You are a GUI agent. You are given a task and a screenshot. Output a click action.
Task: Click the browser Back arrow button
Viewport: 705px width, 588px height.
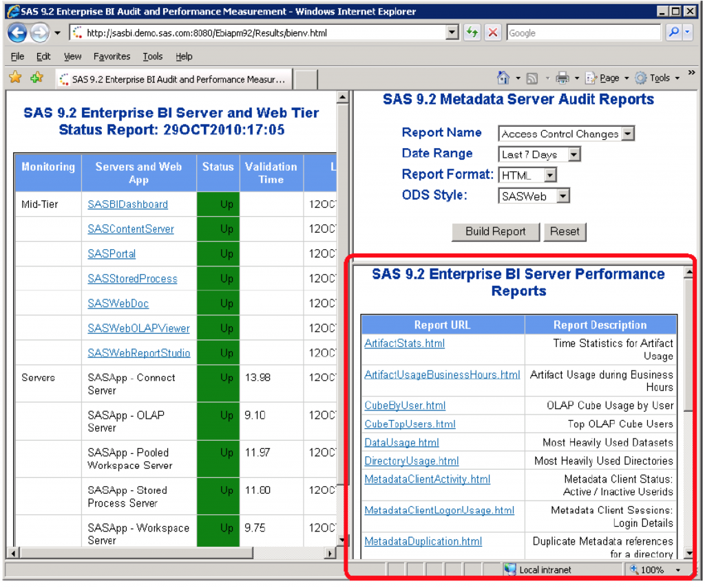coord(17,32)
